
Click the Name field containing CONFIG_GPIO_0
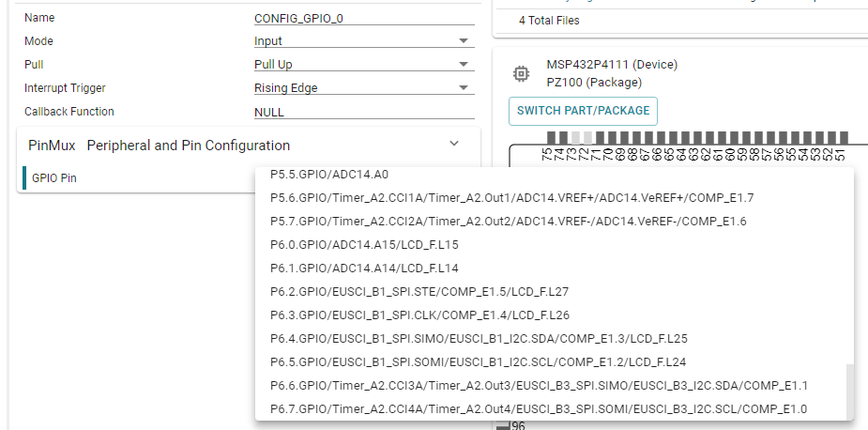point(363,18)
